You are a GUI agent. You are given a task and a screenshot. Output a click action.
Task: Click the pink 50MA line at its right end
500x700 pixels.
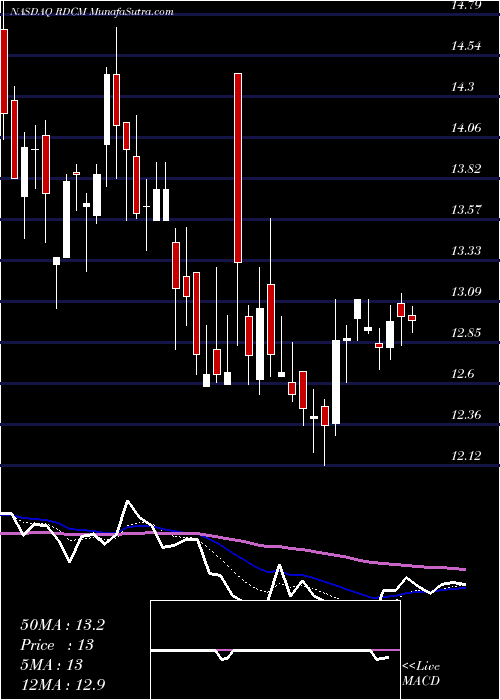pyautogui.click(x=462, y=569)
